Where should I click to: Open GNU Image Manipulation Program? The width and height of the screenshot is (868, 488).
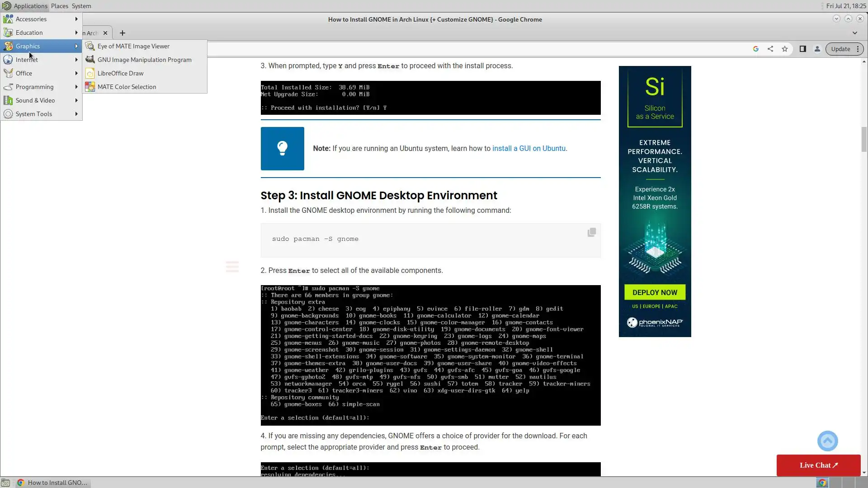144,60
